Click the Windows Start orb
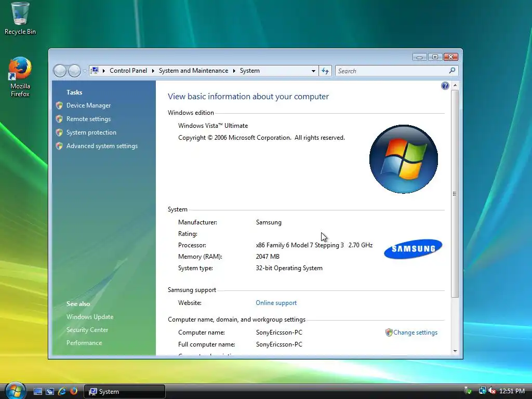Viewport: 532px width, 399px height. [15, 391]
